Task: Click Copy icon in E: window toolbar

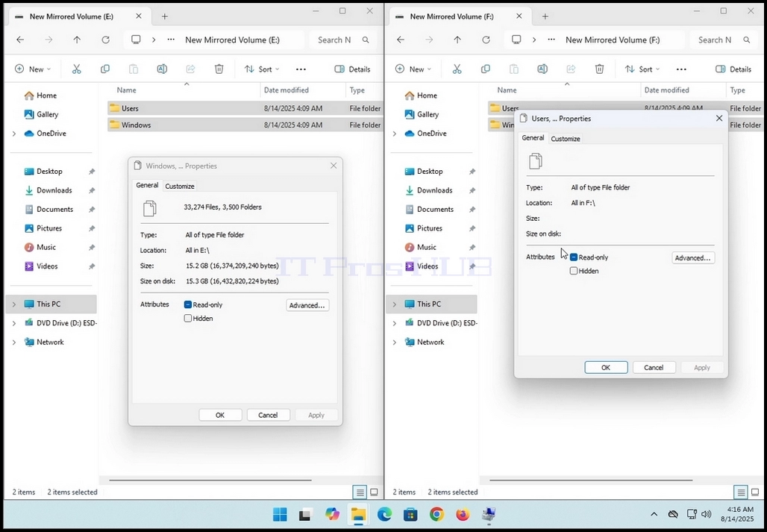Action: tap(104, 69)
